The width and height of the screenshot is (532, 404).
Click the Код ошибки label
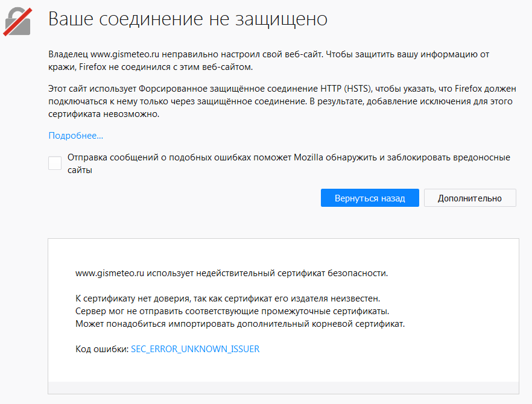tap(102, 349)
